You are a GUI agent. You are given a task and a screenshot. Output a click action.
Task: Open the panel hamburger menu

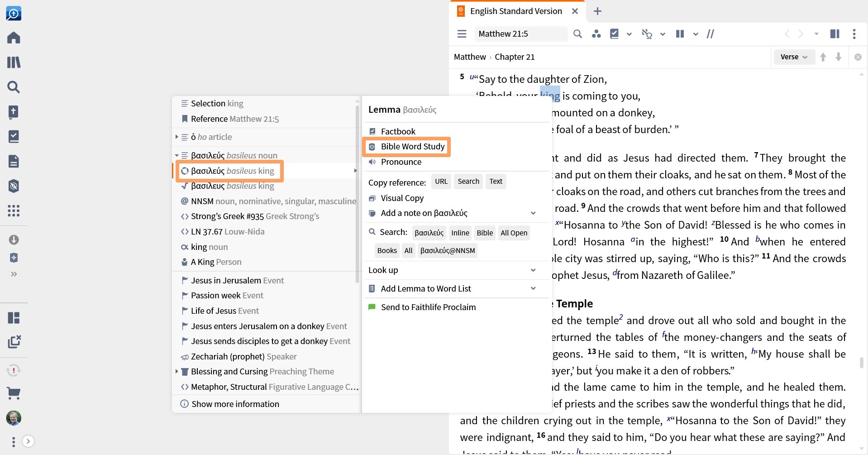462,34
